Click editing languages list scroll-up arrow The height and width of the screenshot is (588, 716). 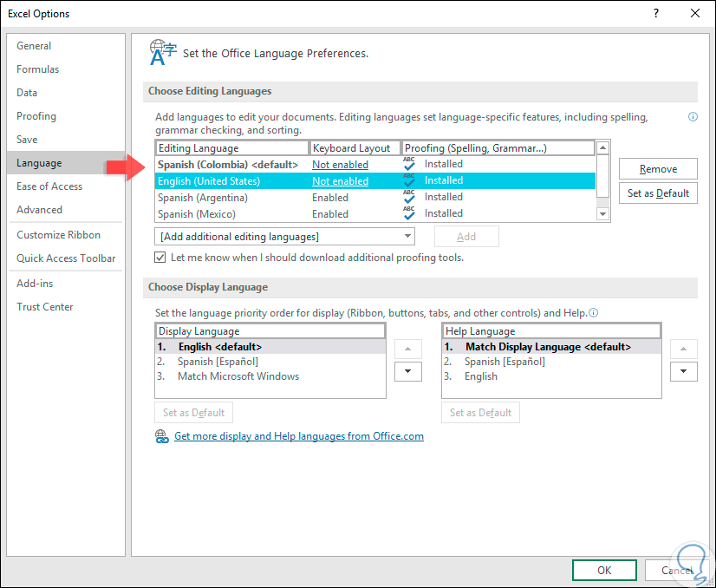[x=602, y=147]
